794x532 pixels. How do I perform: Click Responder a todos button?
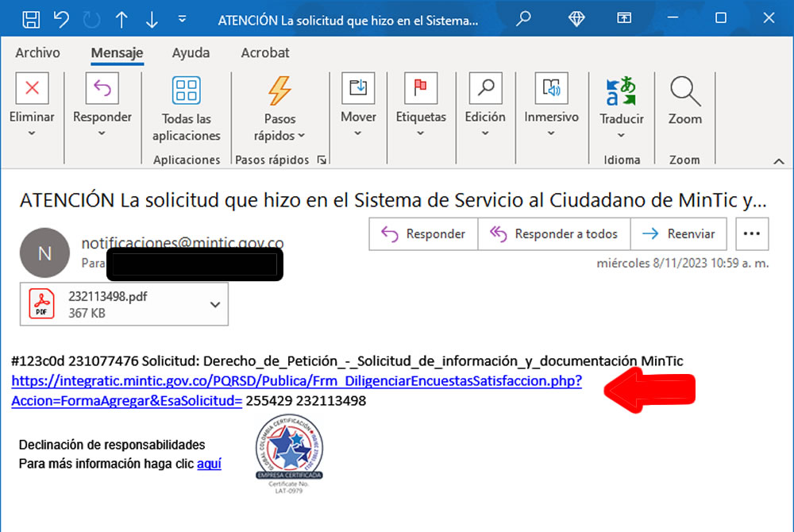click(x=554, y=234)
